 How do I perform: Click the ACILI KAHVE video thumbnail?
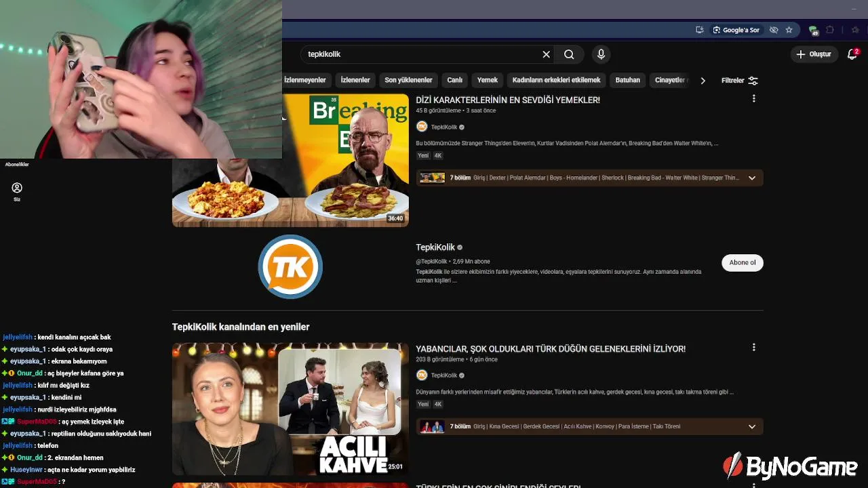290,409
